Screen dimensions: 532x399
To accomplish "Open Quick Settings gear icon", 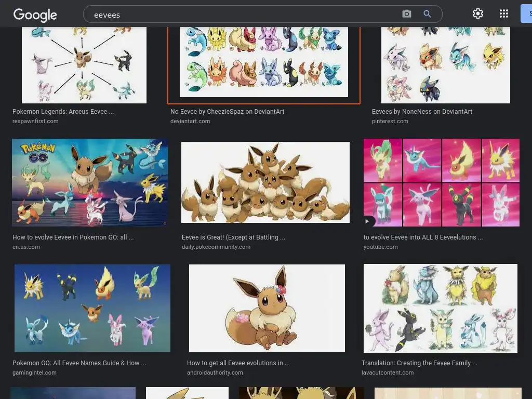I will tap(478, 14).
